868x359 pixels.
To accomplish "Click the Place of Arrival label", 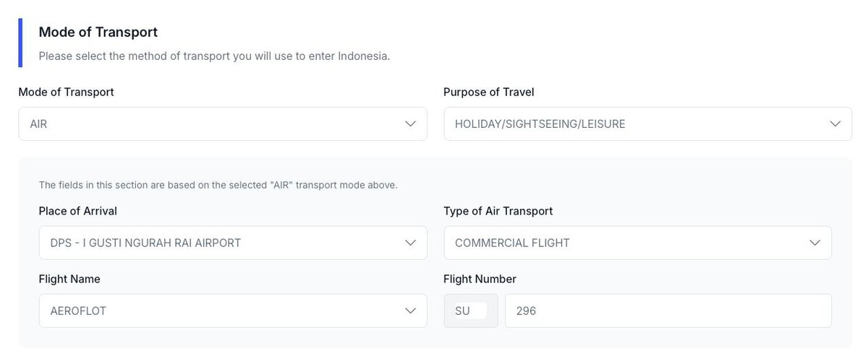I will (x=77, y=211).
